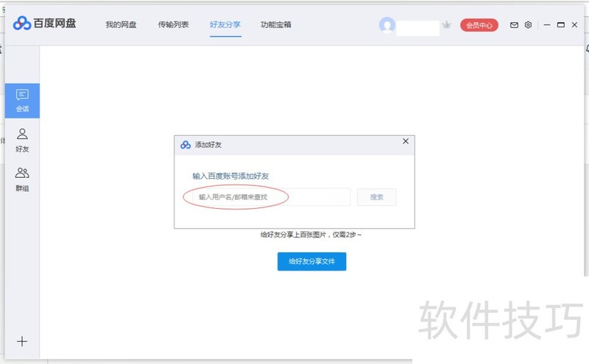589x364 pixels.
Task: Click the 输入百度账号添加好友 text
Action: click(230, 176)
